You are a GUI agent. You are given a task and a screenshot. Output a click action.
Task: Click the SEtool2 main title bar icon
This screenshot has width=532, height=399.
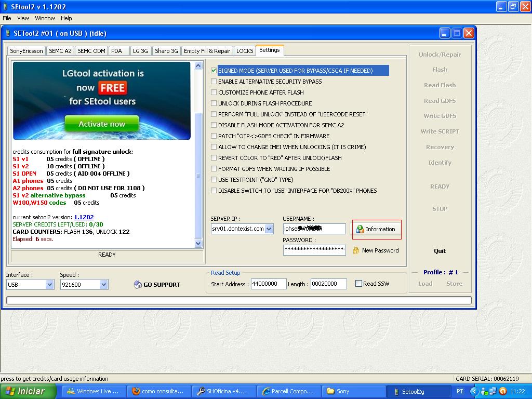coord(5,6)
